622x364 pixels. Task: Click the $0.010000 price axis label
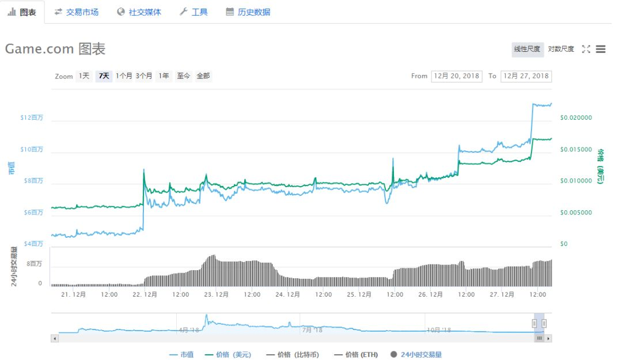click(576, 181)
